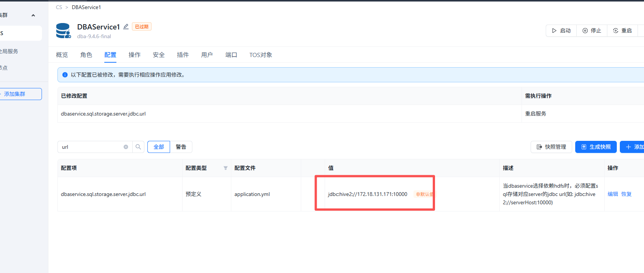Select the 警告 filter toggle
This screenshot has width=644, height=273.
pos(181,147)
